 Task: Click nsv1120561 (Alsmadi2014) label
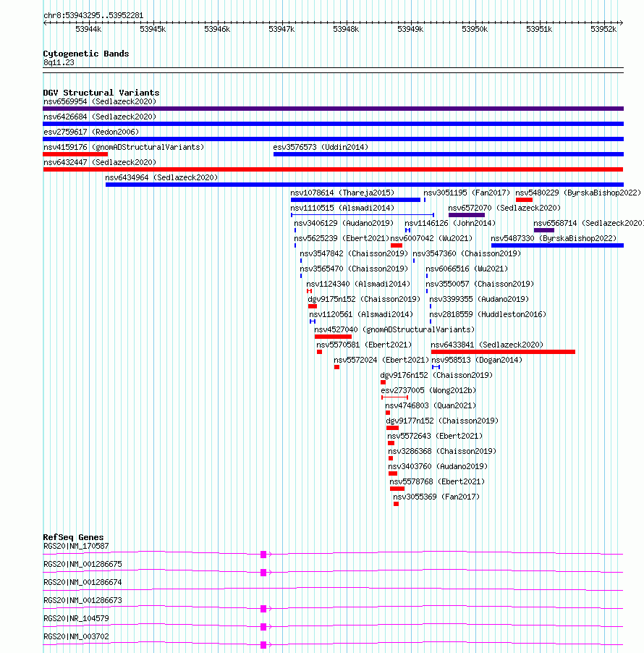tap(361, 314)
